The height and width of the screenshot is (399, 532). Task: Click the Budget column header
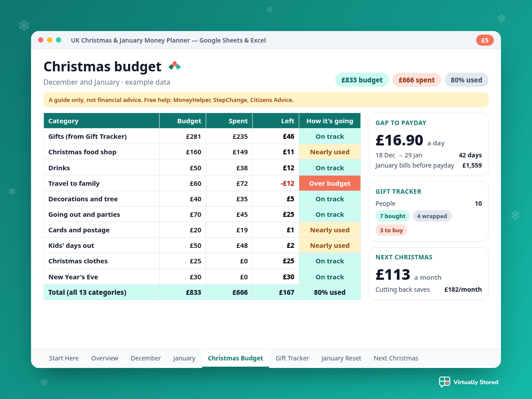[x=183, y=121]
